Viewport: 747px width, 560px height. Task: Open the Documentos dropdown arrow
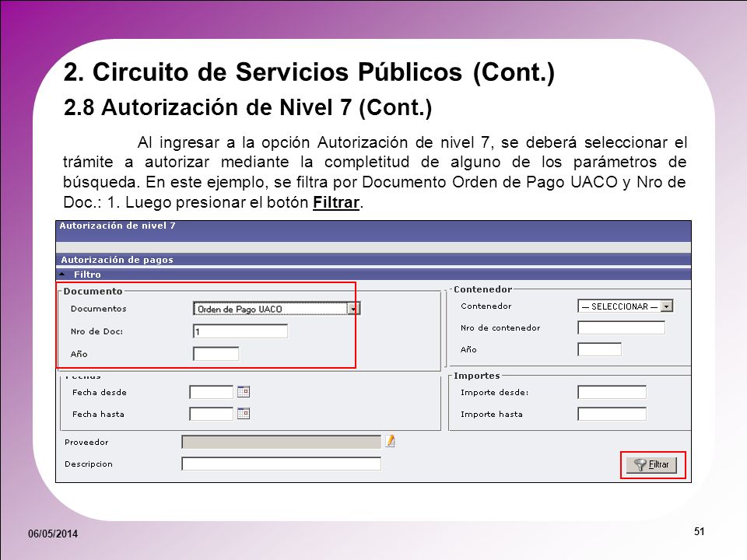353,309
